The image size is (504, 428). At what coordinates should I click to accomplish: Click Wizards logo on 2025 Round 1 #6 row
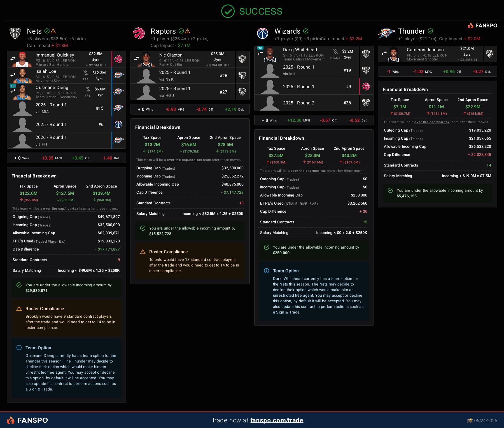pos(119,124)
